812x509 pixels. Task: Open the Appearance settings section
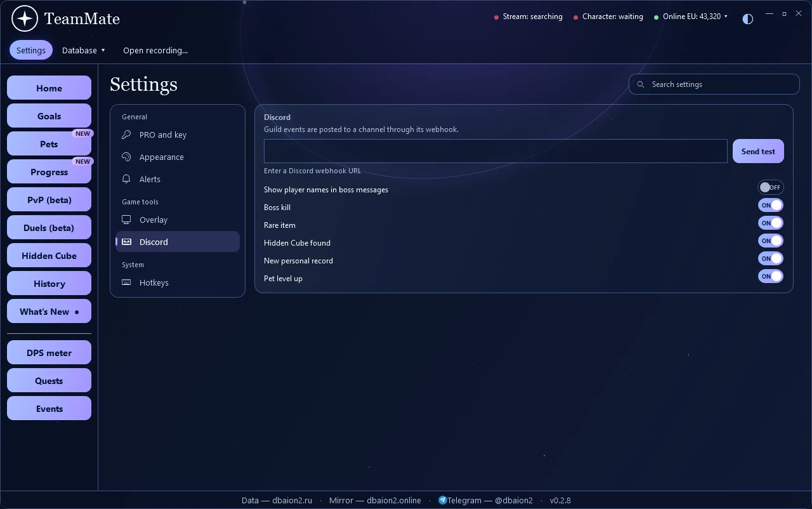tap(178, 157)
